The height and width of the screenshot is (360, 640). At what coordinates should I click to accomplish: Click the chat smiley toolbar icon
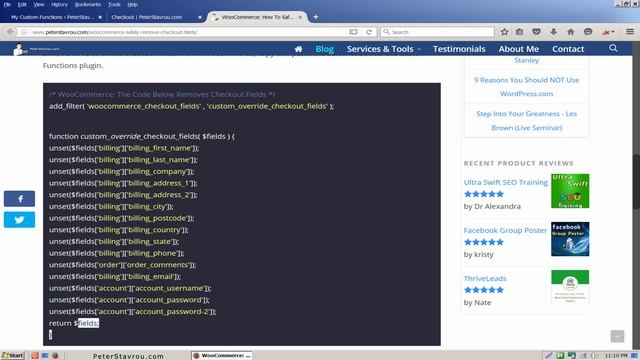[x=588, y=32]
